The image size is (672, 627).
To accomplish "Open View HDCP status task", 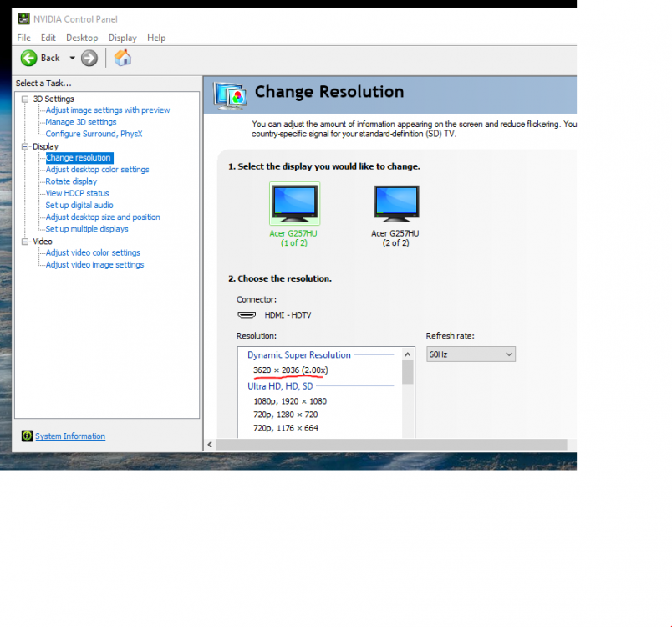I will pos(77,193).
